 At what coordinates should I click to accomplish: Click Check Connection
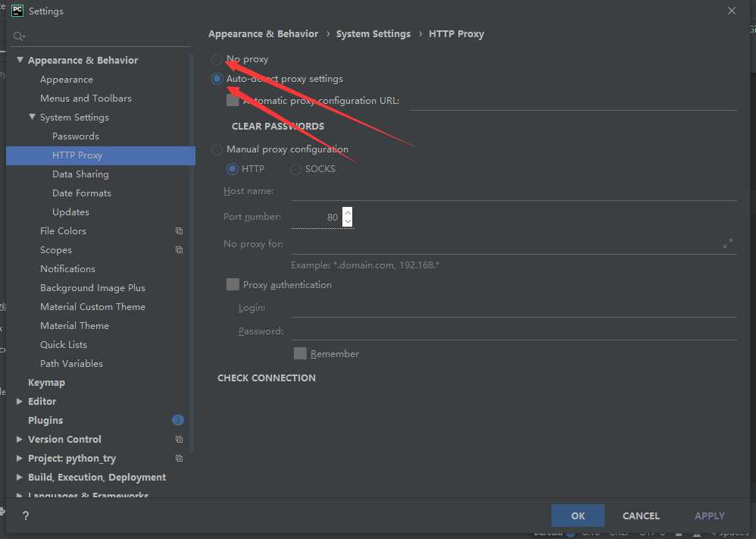coord(266,378)
